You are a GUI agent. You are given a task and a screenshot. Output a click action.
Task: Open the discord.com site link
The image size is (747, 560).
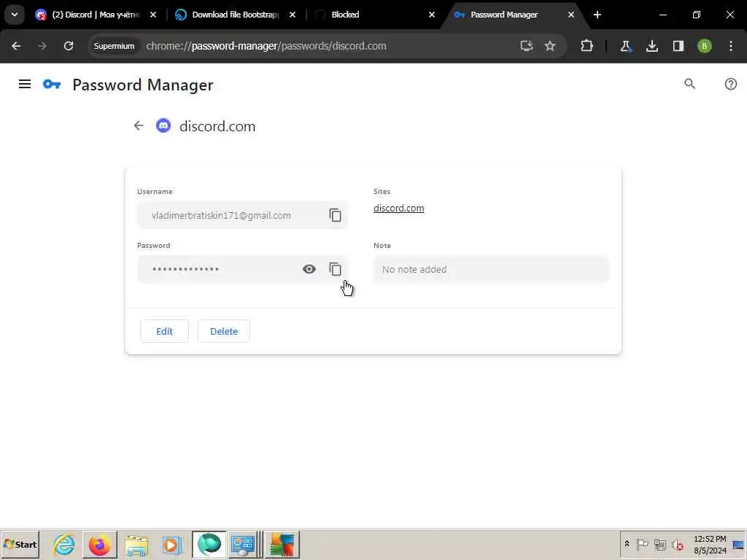[x=399, y=208]
